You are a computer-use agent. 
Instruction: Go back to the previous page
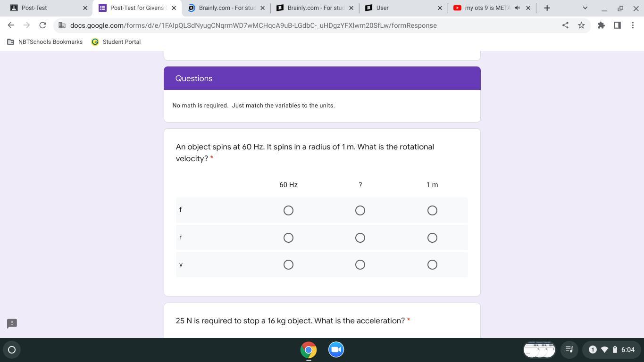(x=11, y=25)
